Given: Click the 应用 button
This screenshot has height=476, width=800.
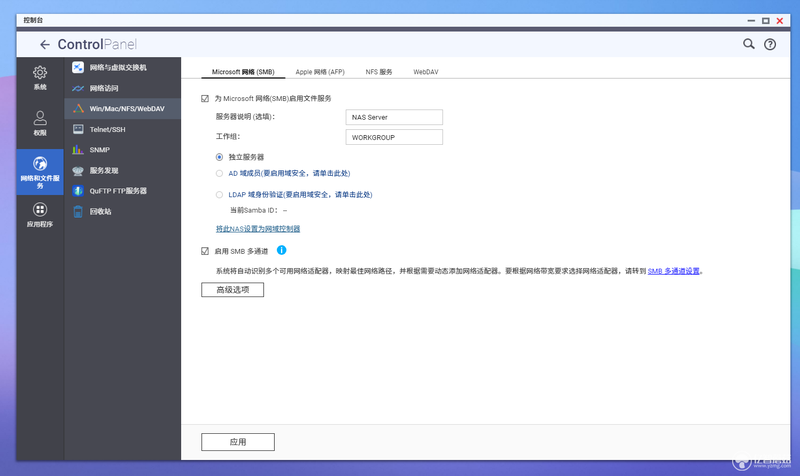Looking at the screenshot, I should click(x=238, y=442).
